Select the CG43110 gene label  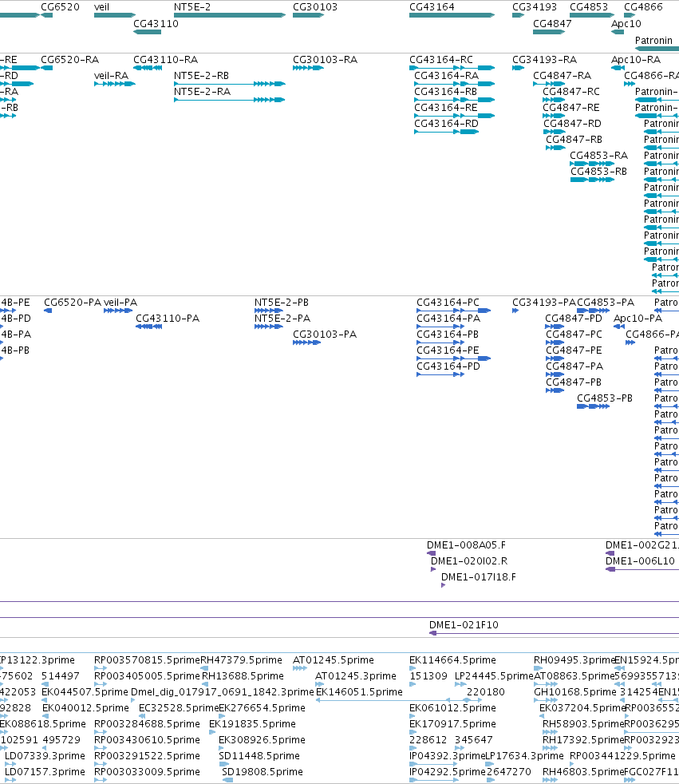156,23
